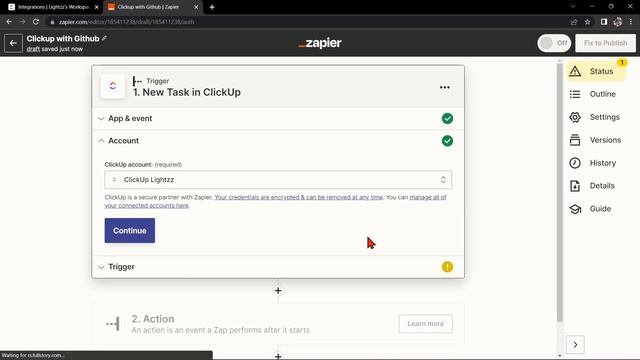This screenshot has height=360, width=640.
Task: Open the Guide sidebar panel
Action: [x=590, y=209]
